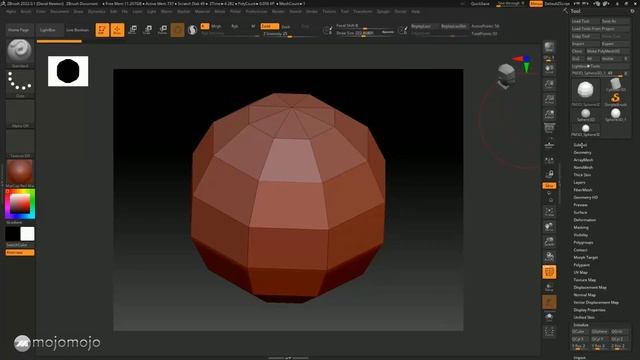This screenshot has height=360, width=640.
Task: Expand the Geometry subpalette
Action: coord(582,153)
